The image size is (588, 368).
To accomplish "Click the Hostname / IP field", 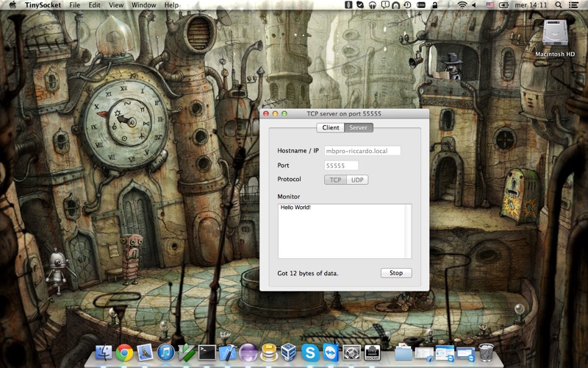I will 362,151.
